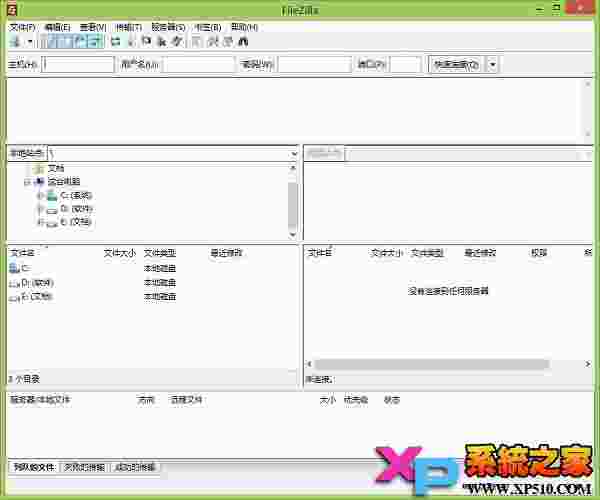Focus the 密码(W) password input field
This screenshot has width=600, height=500.
315,64
